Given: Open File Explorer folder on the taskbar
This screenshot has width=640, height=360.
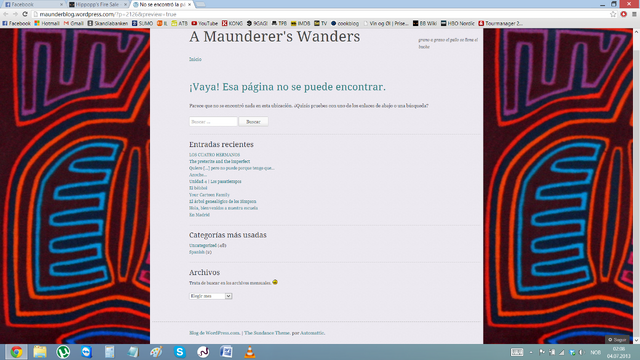Looking at the screenshot, I should tap(40, 352).
